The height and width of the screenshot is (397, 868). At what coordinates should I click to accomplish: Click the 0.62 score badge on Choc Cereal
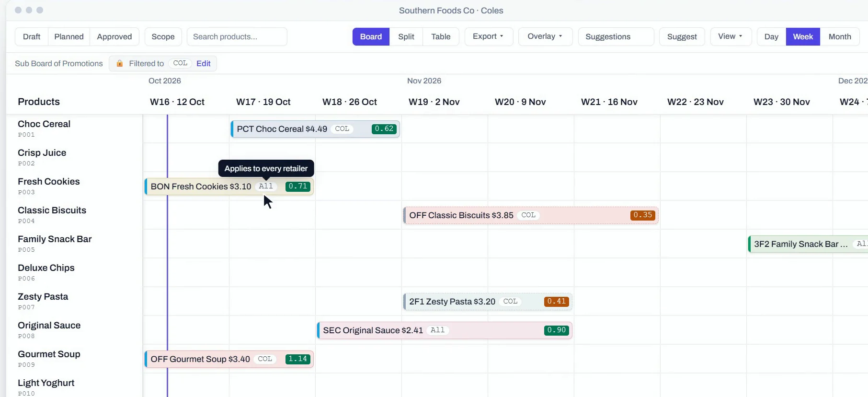384,129
